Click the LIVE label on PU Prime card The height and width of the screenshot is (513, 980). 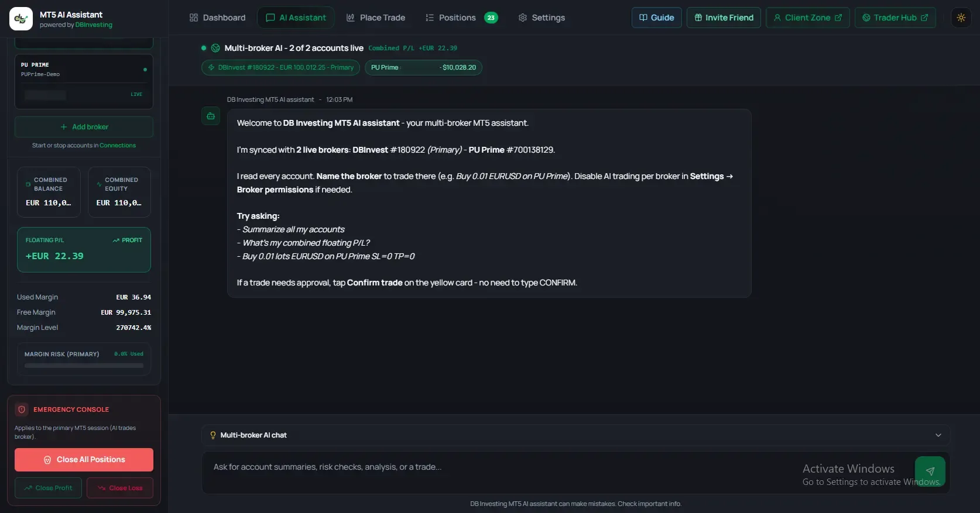pyautogui.click(x=136, y=94)
